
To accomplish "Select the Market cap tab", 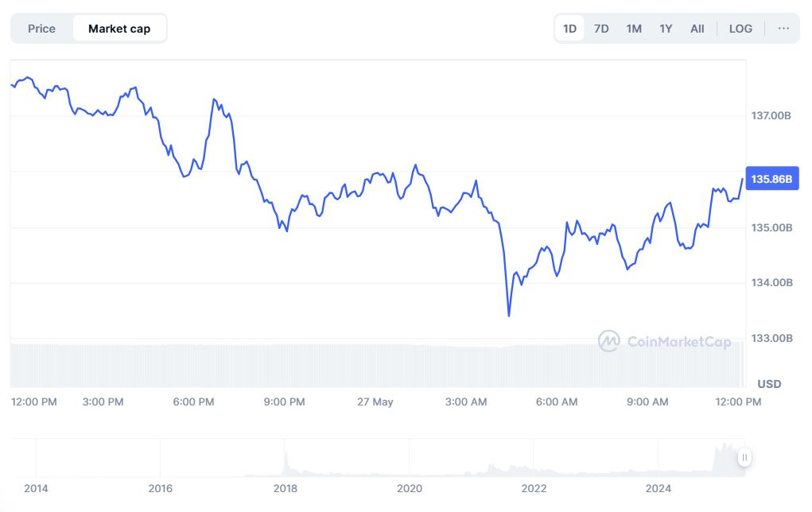I will pyautogui.click(x=119, y=29).
